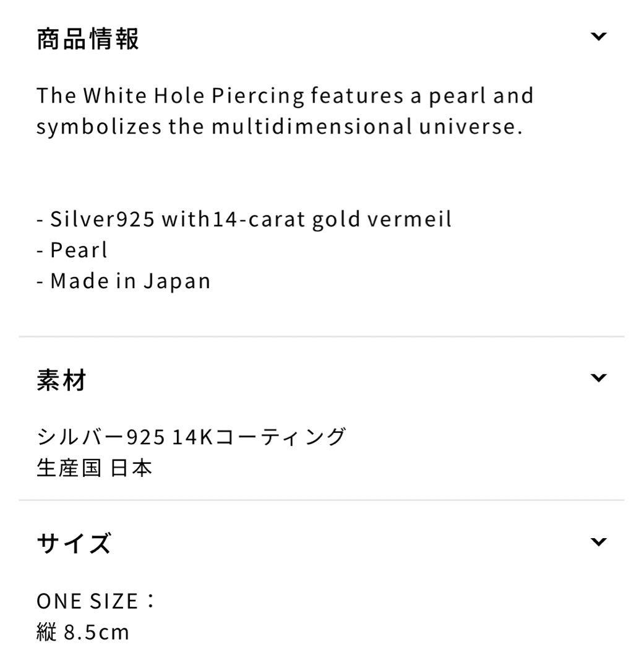Select the White Hole Piercing description text
The height and width of the screenshot is (668, 644).
tap(285, 110)
